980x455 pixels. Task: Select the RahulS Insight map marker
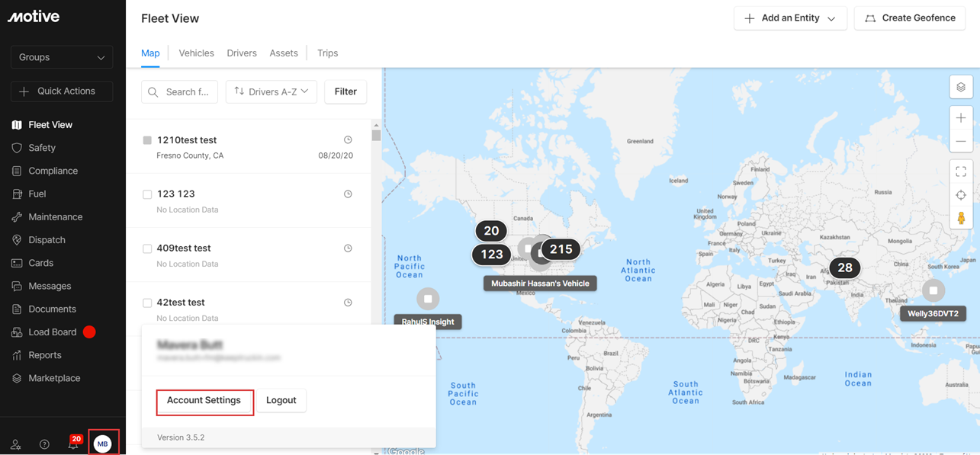click(428, 299)
